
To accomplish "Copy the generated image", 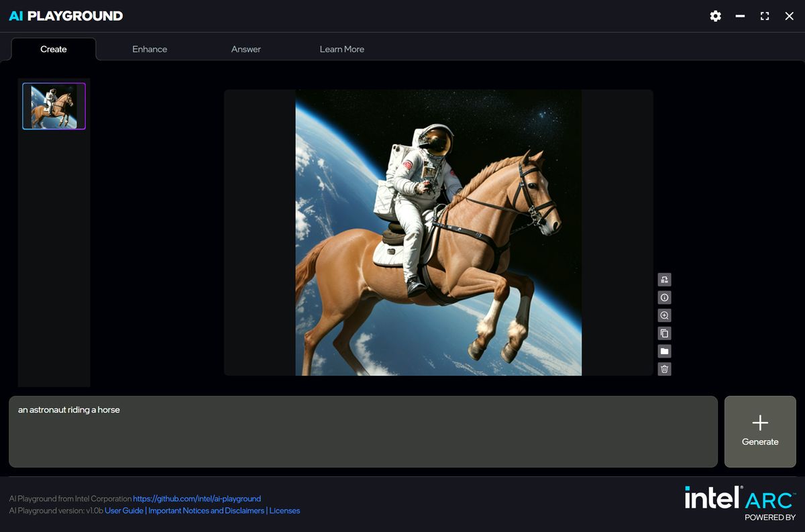I will [x=664, y=333].
